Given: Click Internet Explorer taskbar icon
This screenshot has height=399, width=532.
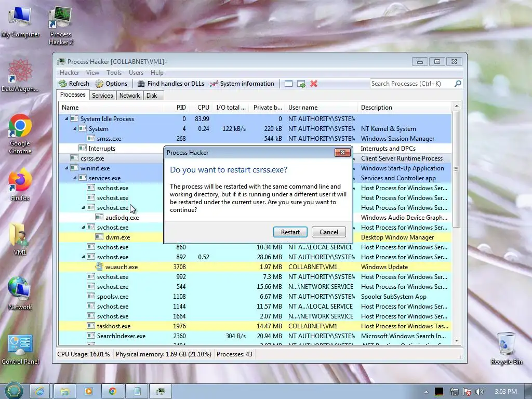Looking at the screenshot, I should 39,392.
